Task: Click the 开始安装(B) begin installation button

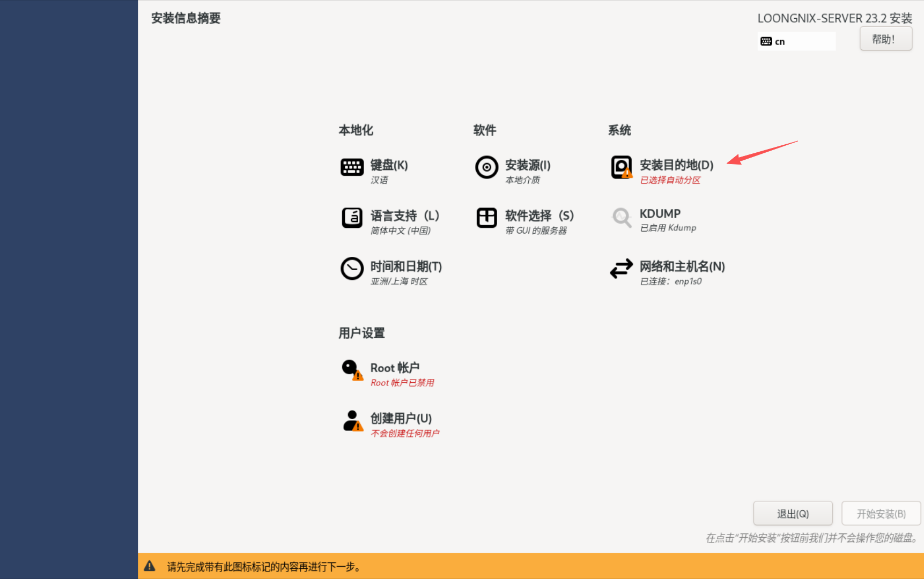Action: point(881,514)
